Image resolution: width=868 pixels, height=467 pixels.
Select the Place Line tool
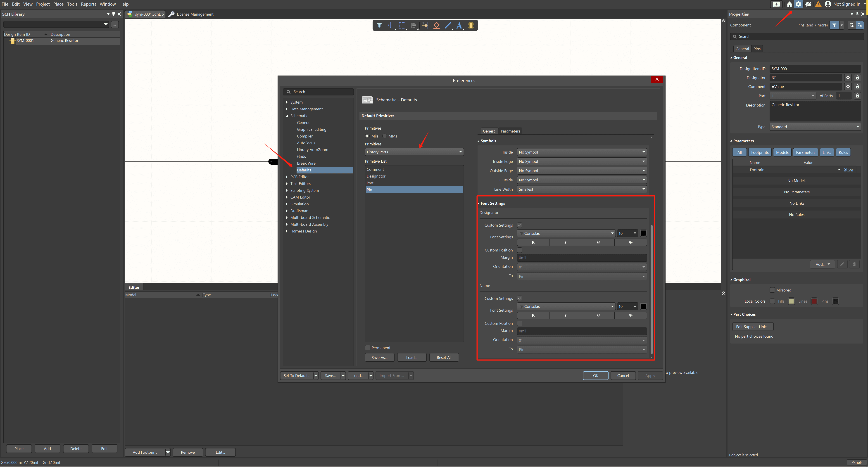pyautogui.click(x=448, y=25)
